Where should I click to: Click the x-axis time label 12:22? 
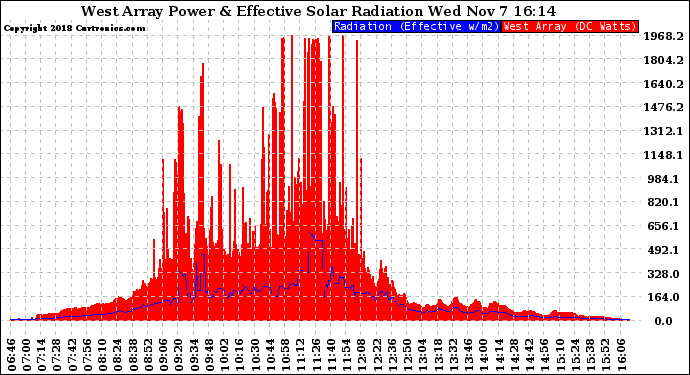377,355
